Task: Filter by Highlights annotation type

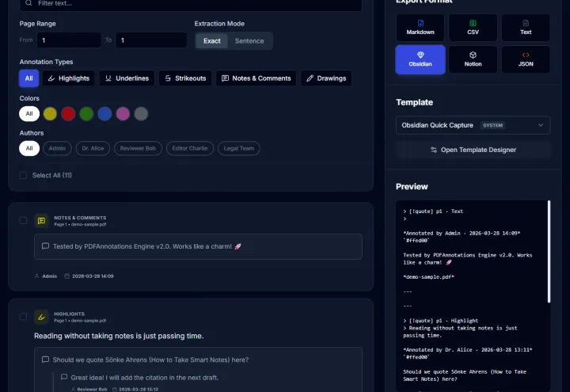Action: pos(68,78)
